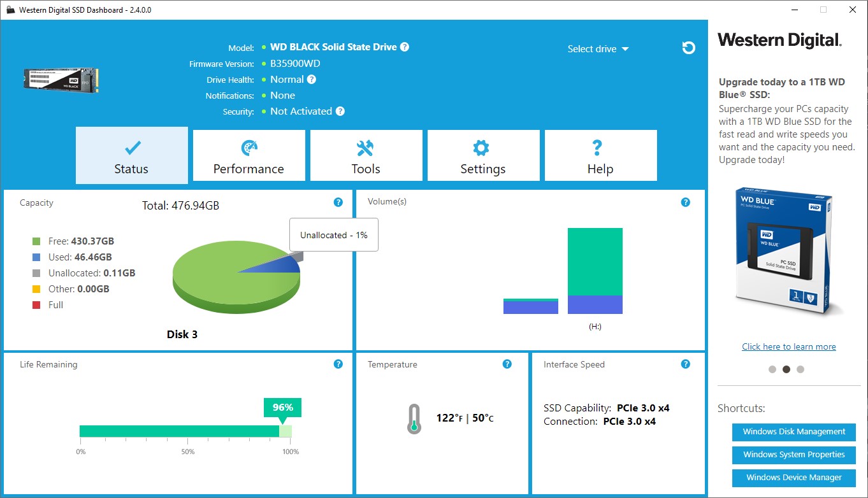Expand the Select drive dropdown

tap(598, 49)
